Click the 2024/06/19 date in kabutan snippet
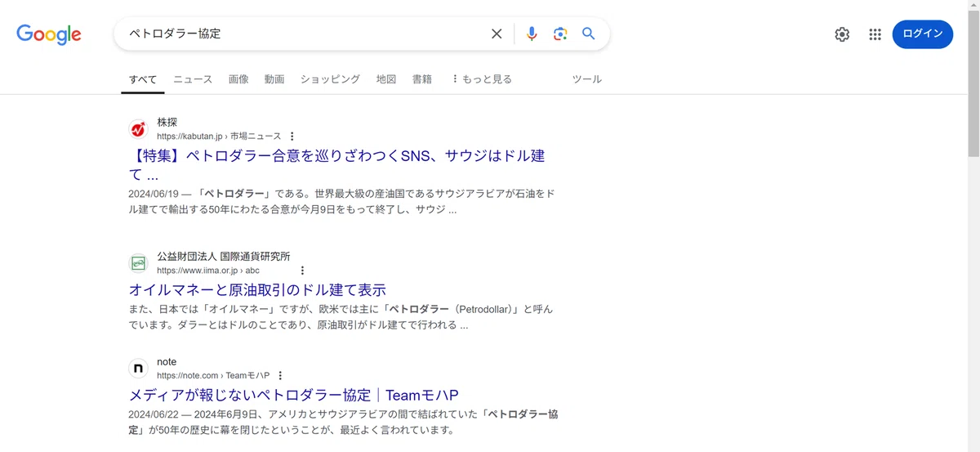The image size is (980, 452). tap(154, 195)
